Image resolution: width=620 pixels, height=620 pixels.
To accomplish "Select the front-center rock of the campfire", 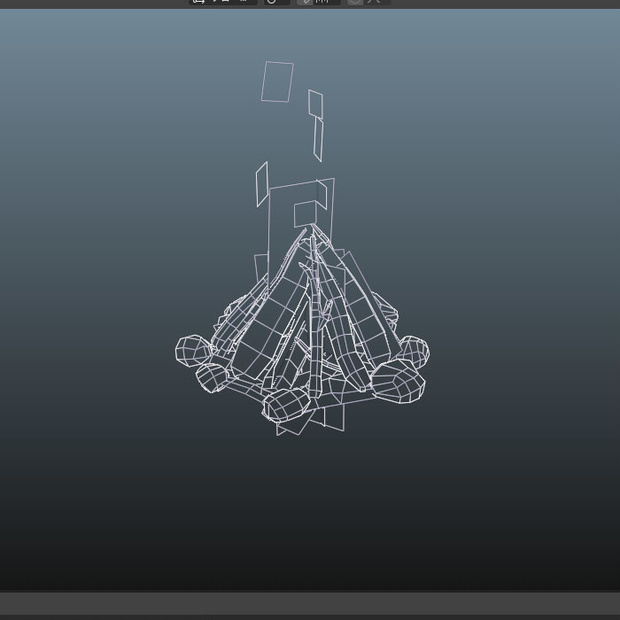I will [286, 404].
